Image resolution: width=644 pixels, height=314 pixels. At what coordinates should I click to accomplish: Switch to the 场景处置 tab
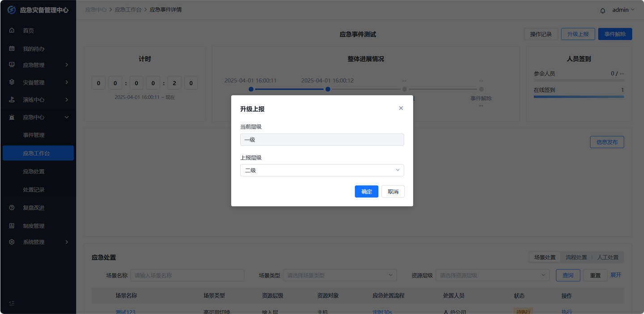[545, 257]
